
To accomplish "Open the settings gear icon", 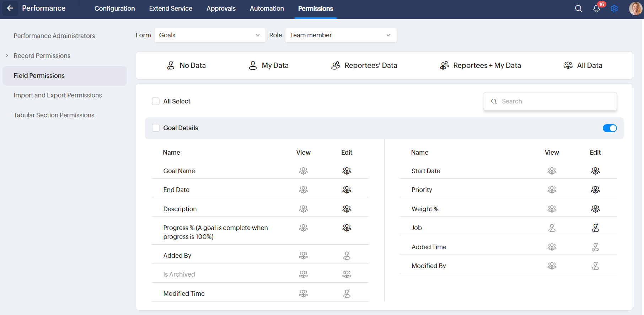I will (614, 9).
